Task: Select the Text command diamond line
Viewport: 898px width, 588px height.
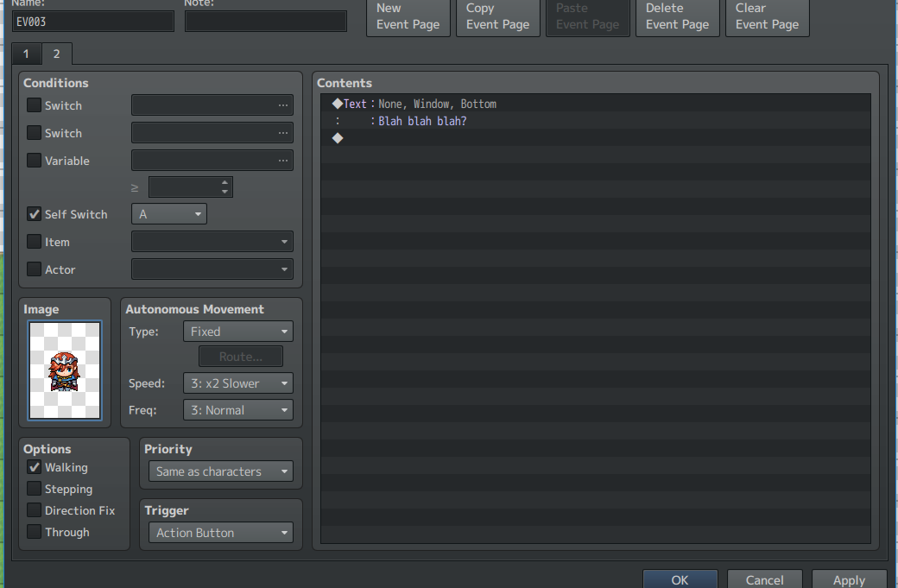Action: coord(596,104)
